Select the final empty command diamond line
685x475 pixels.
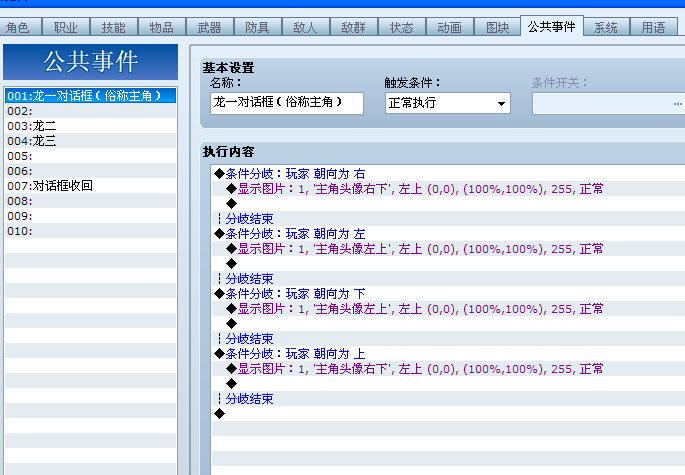tap(448, 413)
